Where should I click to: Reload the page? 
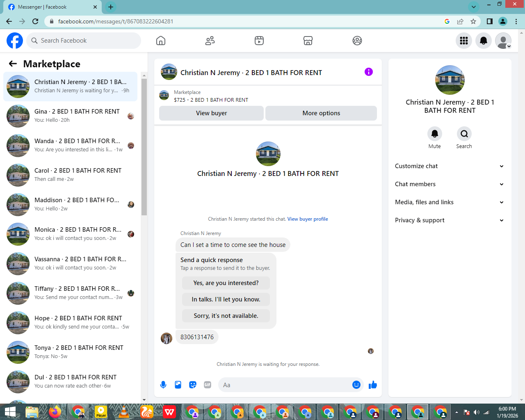[x=35, y=21]
